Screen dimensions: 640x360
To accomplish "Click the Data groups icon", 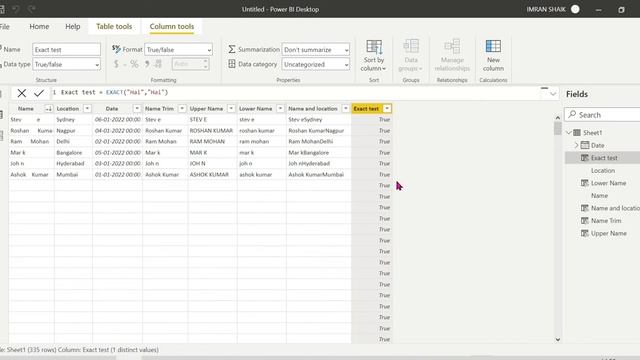I will pos(411,46).
